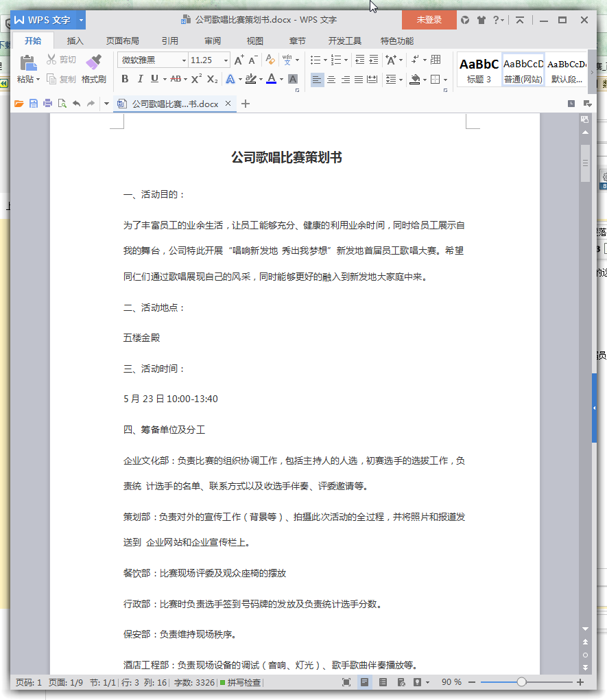Open print preview icon
The image size is (607, 700).
coord(62,104)
